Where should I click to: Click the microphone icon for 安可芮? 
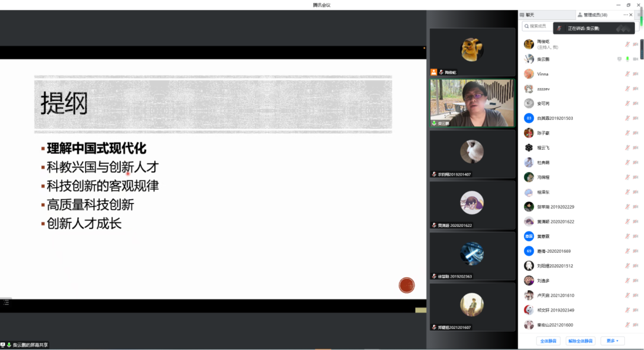coord(627,104)
